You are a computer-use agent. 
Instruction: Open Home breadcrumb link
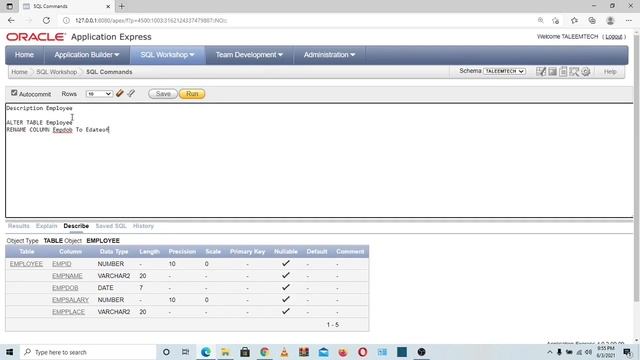pyautogui.click(x=19, y=72)
